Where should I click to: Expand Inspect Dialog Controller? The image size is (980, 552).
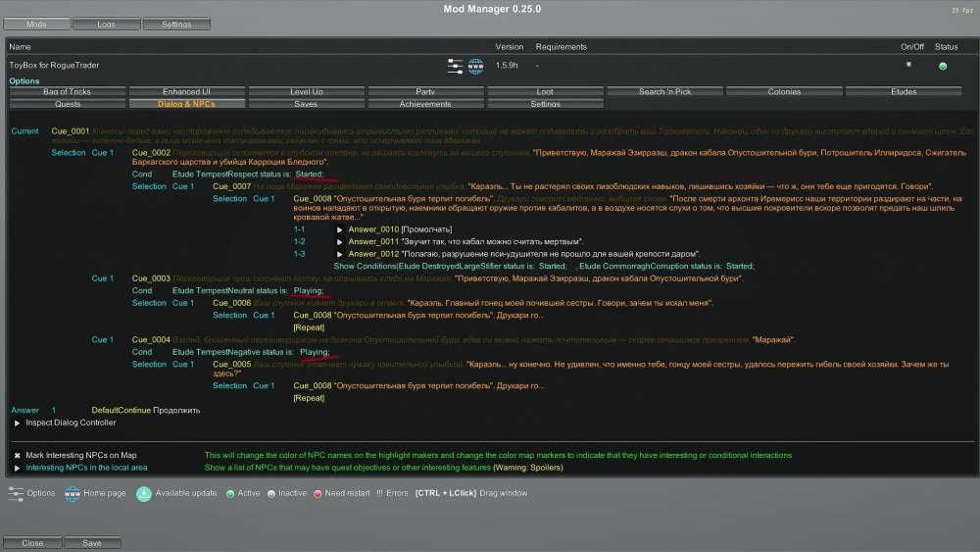point(17,423)
